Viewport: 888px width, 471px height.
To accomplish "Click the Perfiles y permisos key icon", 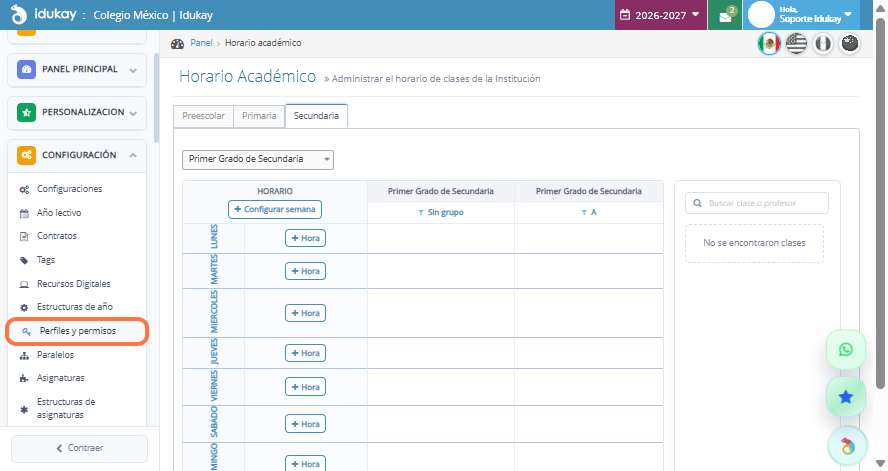I will pyautogui.click(x=26, y=332).
